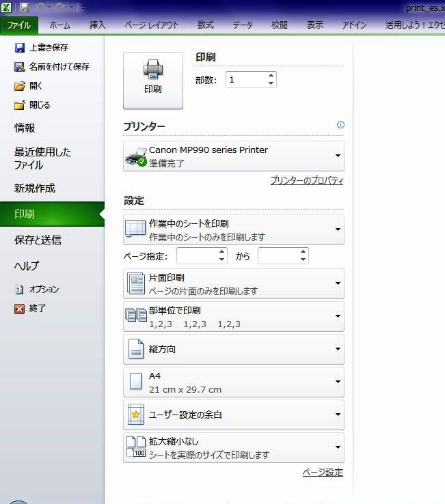Open the 作業中のシートを印刷 dropdown
This screenshot has height=504, width=445.
(338, 229)
